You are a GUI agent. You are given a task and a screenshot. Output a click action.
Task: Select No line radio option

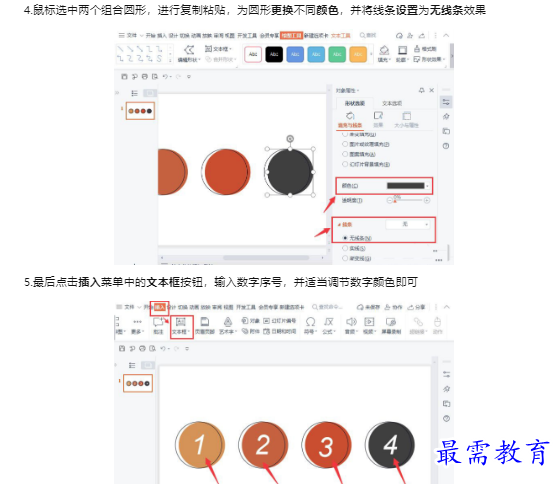[345, 238]
